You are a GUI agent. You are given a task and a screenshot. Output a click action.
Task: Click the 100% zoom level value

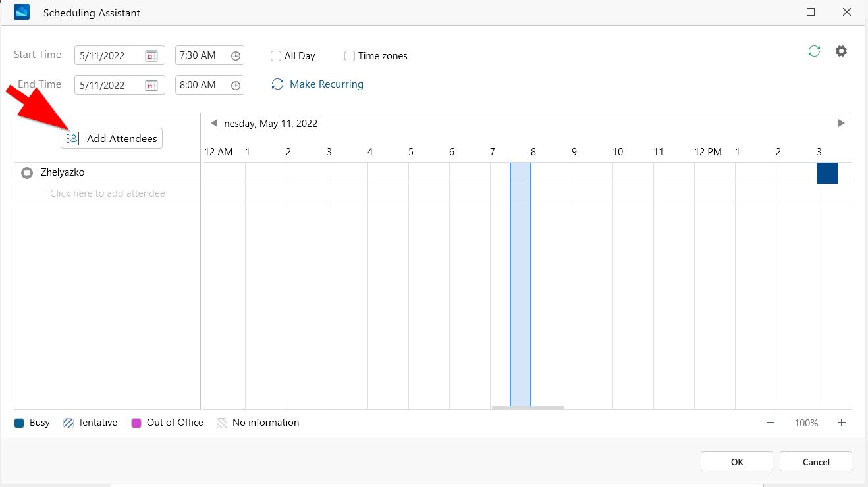[x=806, y=423]
